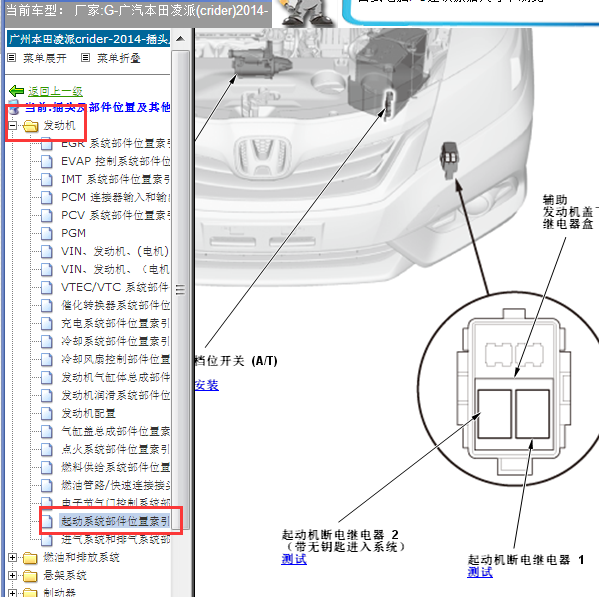Open the PCV 系统部件位置索引 item
The height and width of the screenshot is (597, 599).
click(x=115, y=215)
